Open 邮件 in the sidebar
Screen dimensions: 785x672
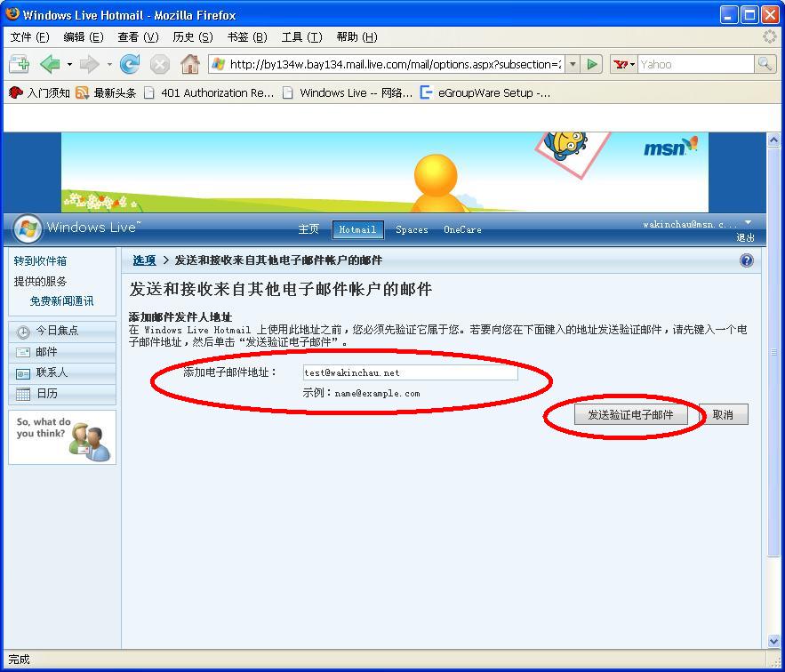pyautogui.click(x=62, y=352)
